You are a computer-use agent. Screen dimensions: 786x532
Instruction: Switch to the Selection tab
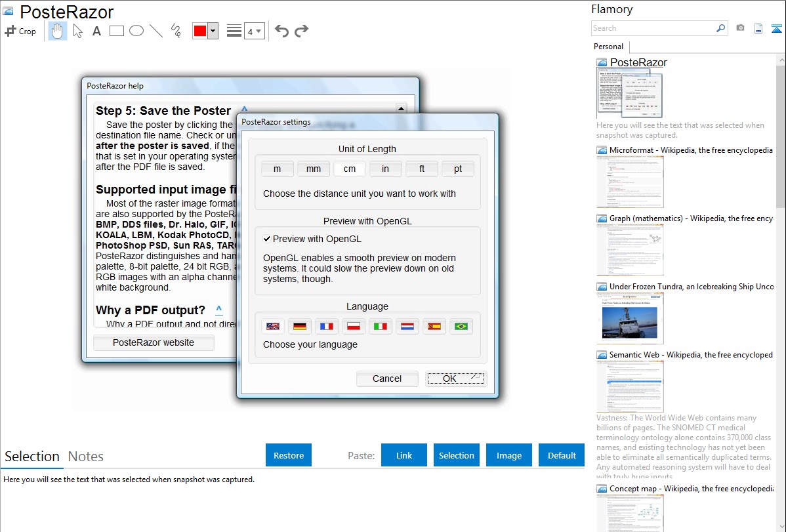[32, 457]
